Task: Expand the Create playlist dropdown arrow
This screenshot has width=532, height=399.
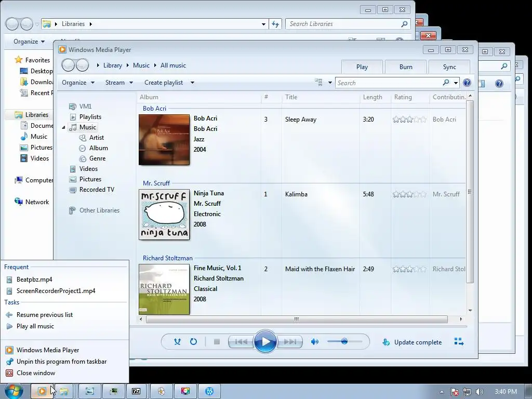Action: coord(192,83)
